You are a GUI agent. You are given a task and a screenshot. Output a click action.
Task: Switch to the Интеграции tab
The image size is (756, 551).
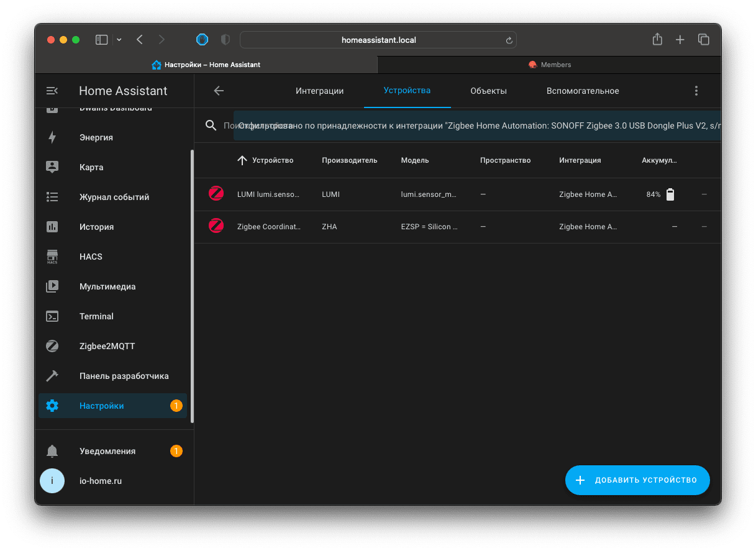[319, 91]
